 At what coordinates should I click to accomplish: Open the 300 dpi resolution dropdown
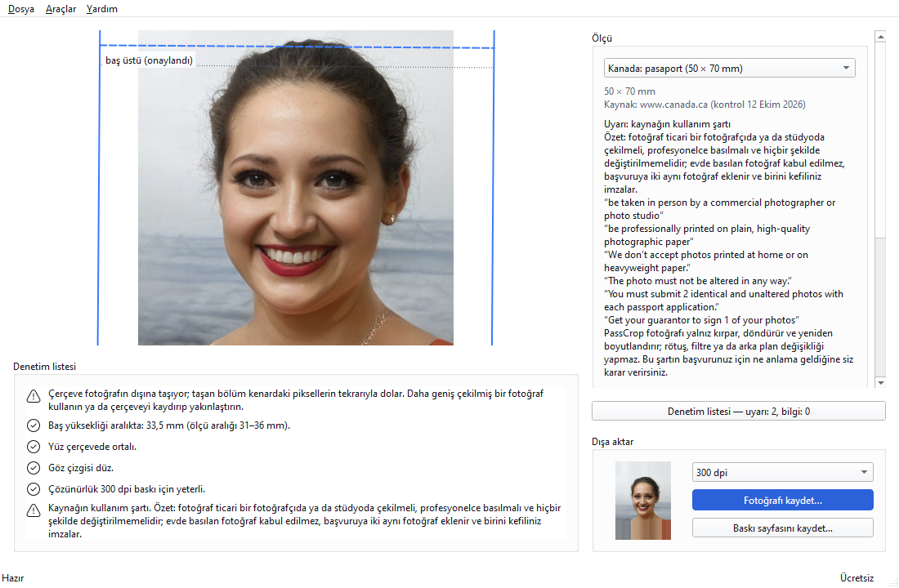click(783, 472)
